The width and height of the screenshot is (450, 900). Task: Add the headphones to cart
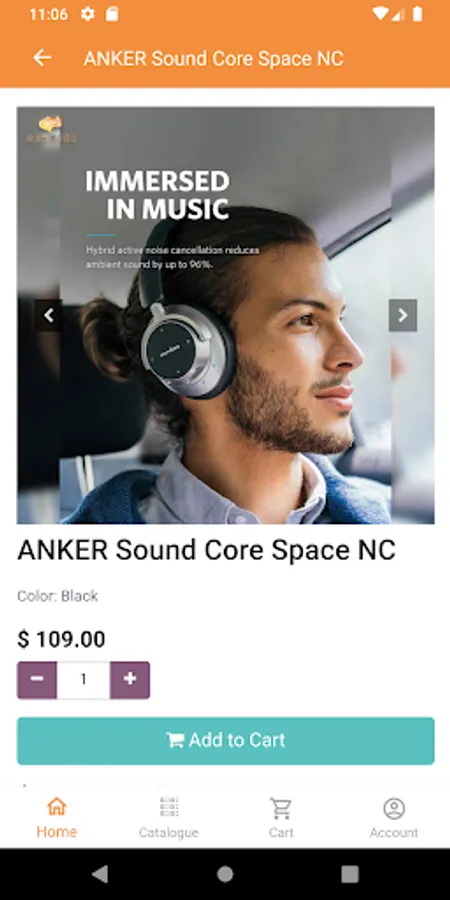(x=226, y=740)
